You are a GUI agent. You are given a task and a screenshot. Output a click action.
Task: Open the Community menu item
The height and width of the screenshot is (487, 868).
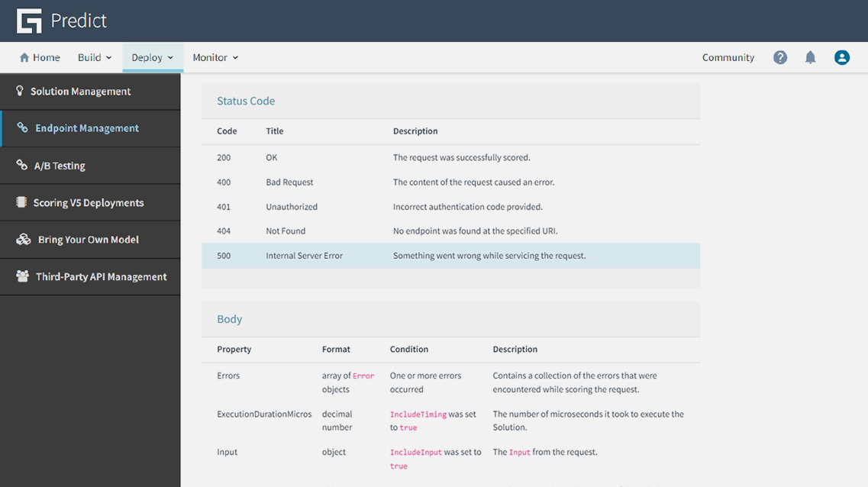click(x=728, y=57)
